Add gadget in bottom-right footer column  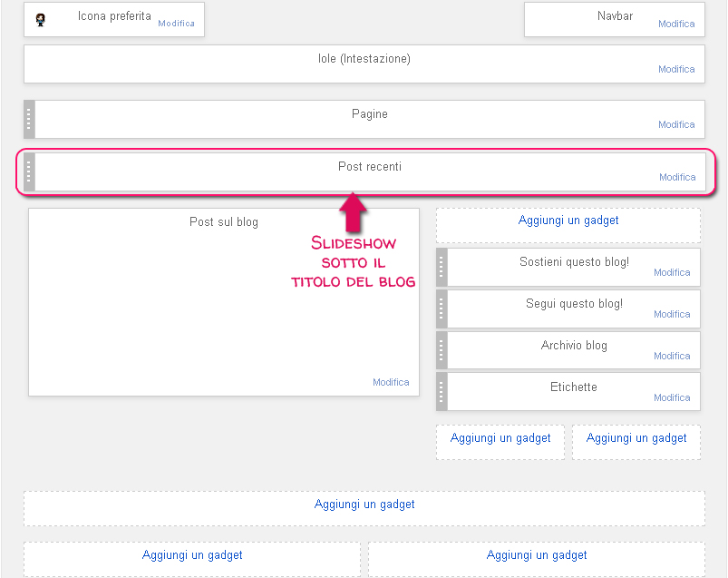tap(537, 555)
